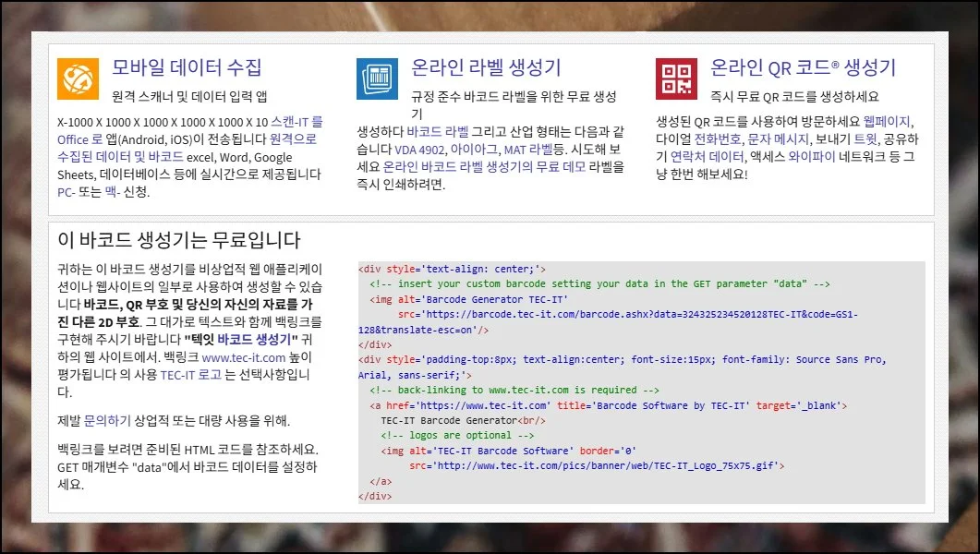Click the red QR code generator icon
This screenshot has width=980, height=554.
[x=676, y=78]
